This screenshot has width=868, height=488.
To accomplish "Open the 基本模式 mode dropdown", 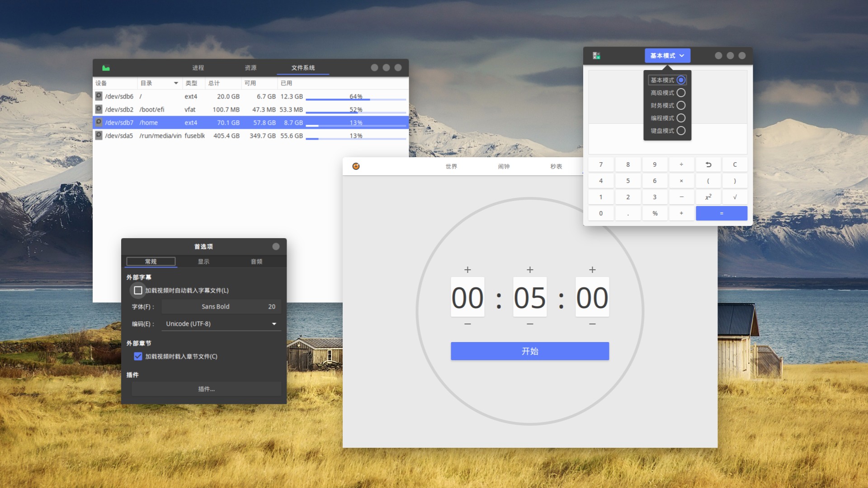I will pyautogui.click(x=667, y=56).
